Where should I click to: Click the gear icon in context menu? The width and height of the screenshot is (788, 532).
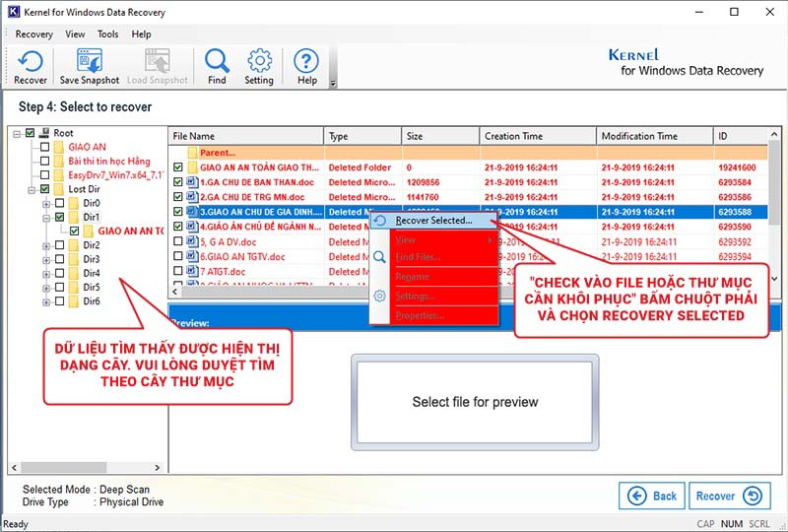point(380,297)
